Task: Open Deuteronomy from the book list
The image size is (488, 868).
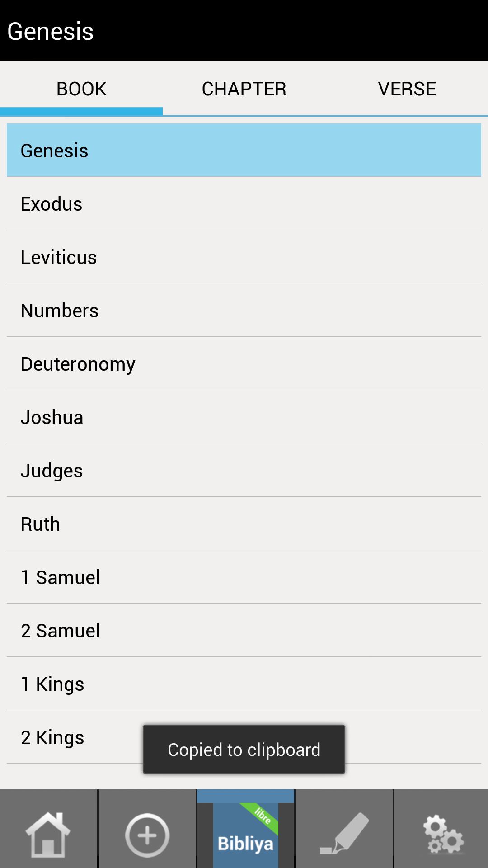Action: (244, 364)
